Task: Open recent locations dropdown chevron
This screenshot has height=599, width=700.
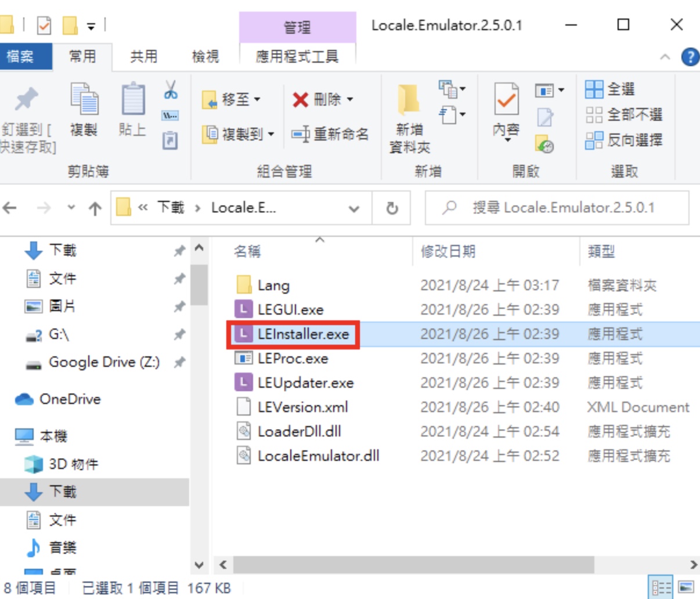Action: click(71, 208)
